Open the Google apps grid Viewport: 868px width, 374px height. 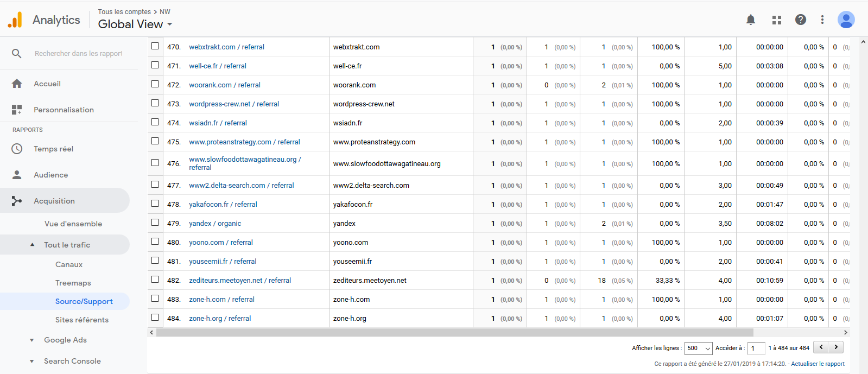click(777, 20)
